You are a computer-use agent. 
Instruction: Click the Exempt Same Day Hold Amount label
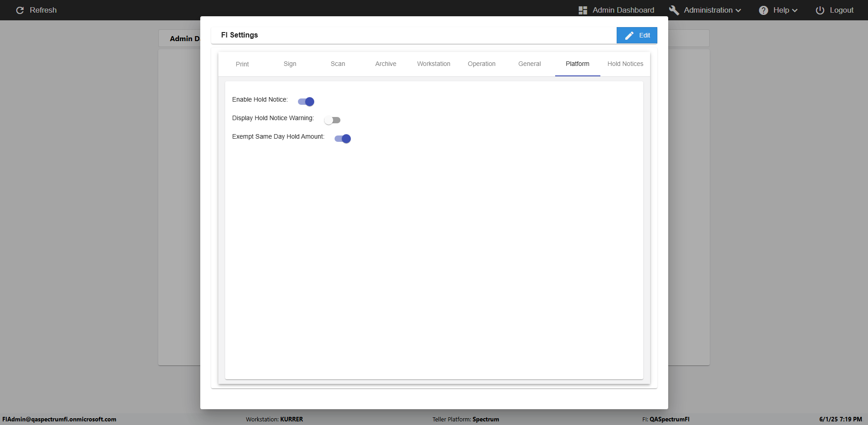pyautogui.click(x=278, y=137)
